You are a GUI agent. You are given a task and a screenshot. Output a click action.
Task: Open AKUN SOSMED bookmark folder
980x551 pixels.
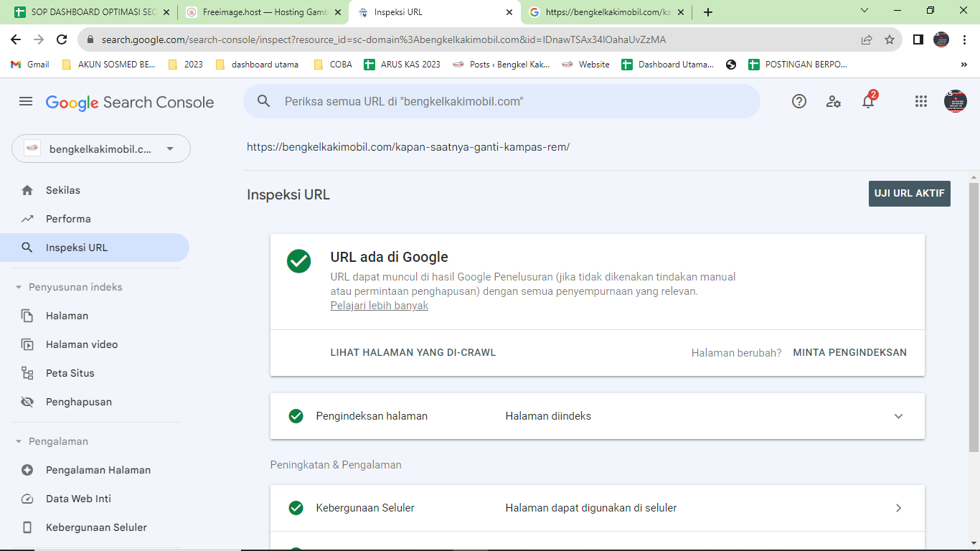108,65
